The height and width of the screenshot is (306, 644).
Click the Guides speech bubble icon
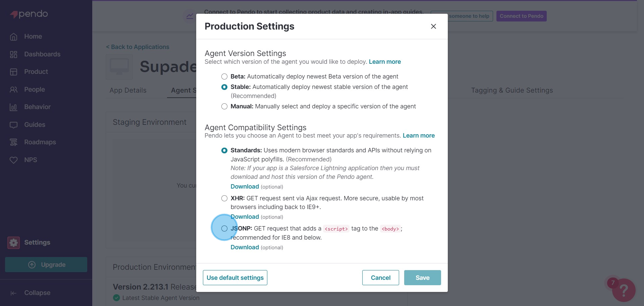click(13, 125)
